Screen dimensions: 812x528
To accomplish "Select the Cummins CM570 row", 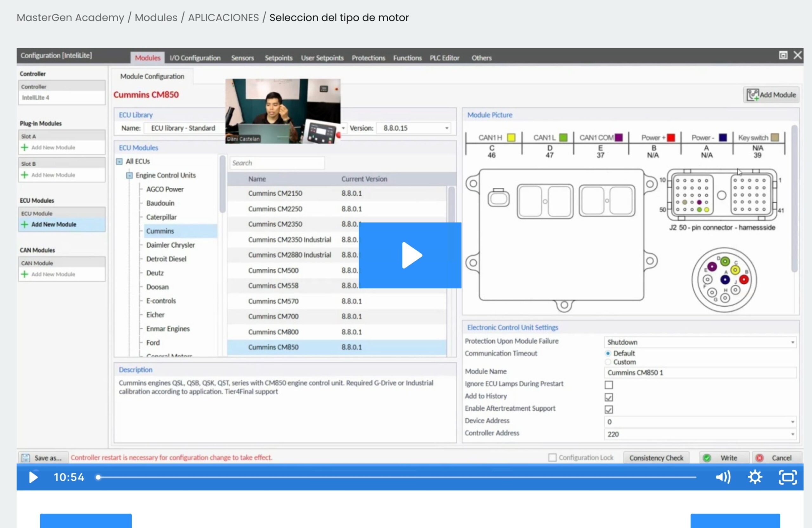I will click(337, 301).
